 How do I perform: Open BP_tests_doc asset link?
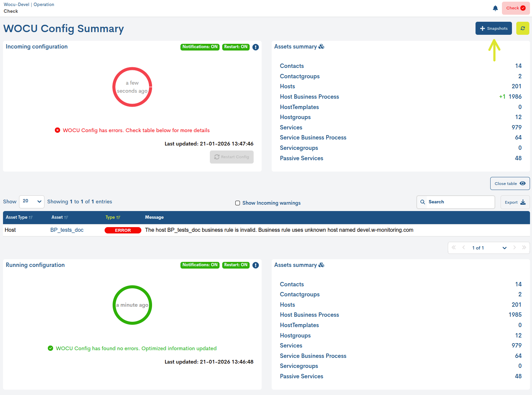(67, 230)
